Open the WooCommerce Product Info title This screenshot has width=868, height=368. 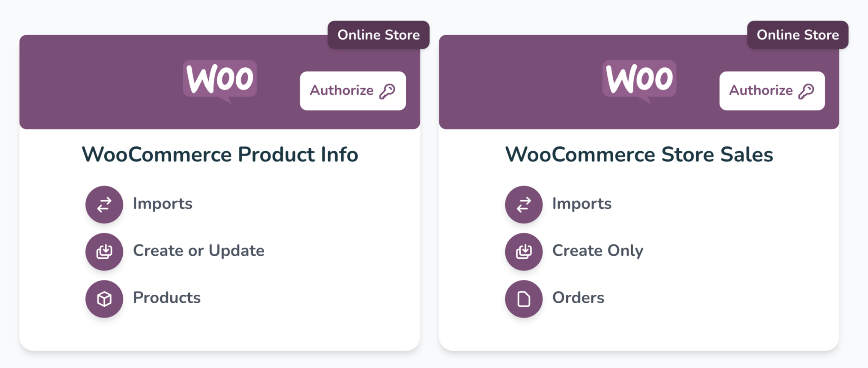(x=220, y=154)
